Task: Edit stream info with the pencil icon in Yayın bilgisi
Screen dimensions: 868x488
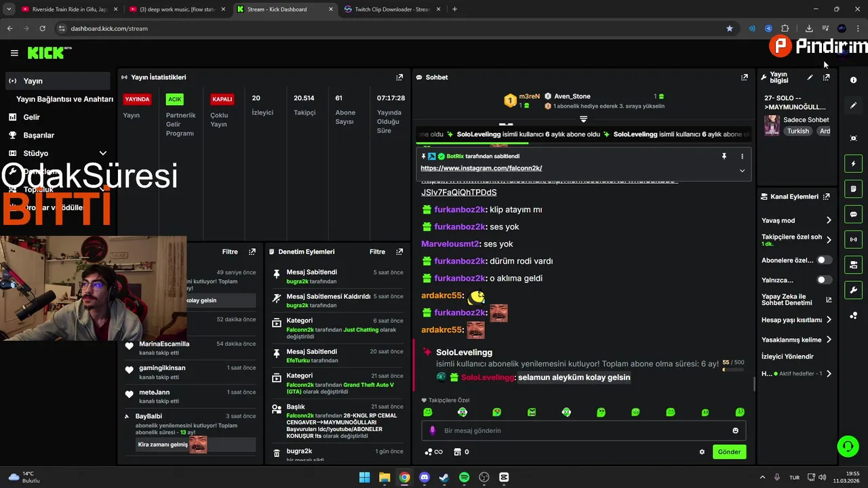Action: tap(810, 77)
